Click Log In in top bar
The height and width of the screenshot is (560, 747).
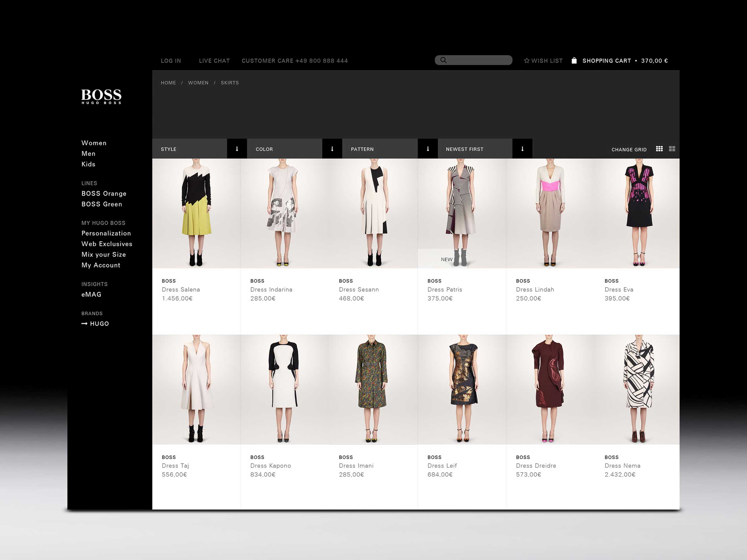coord(171,61)
